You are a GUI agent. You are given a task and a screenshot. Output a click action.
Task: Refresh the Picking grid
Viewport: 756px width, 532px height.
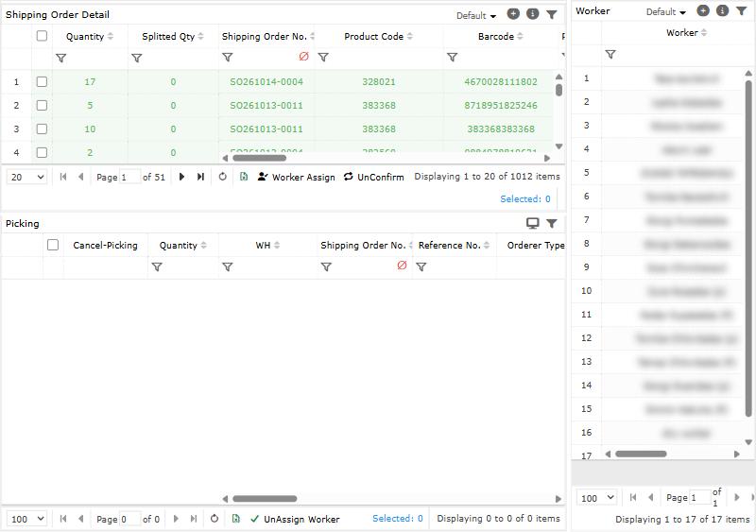(215, 519)
